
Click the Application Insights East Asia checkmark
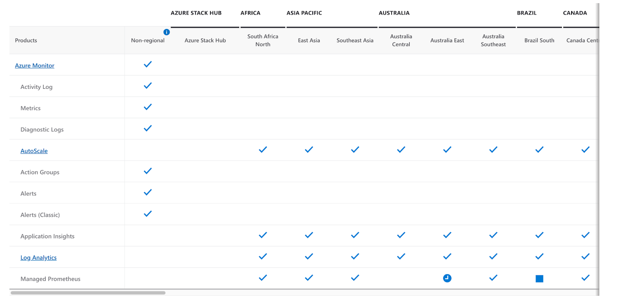tap(309, 235)
